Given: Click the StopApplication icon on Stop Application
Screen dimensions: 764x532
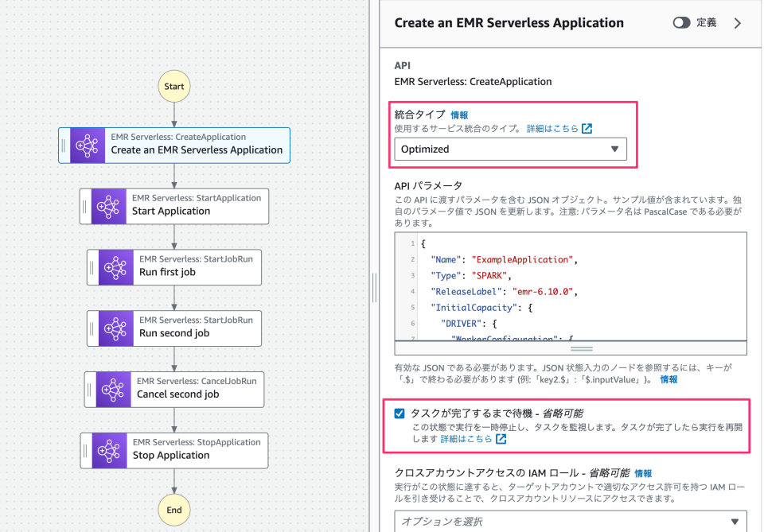Looking at the screenshot, I should (111, 450).
